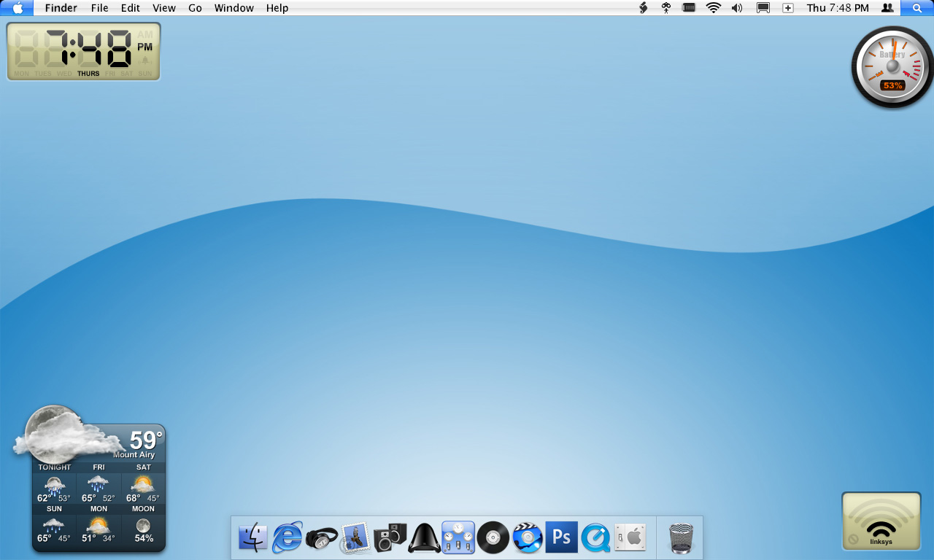Open the File menu
Screen dimensions: 934x560
tap(100, 8)
